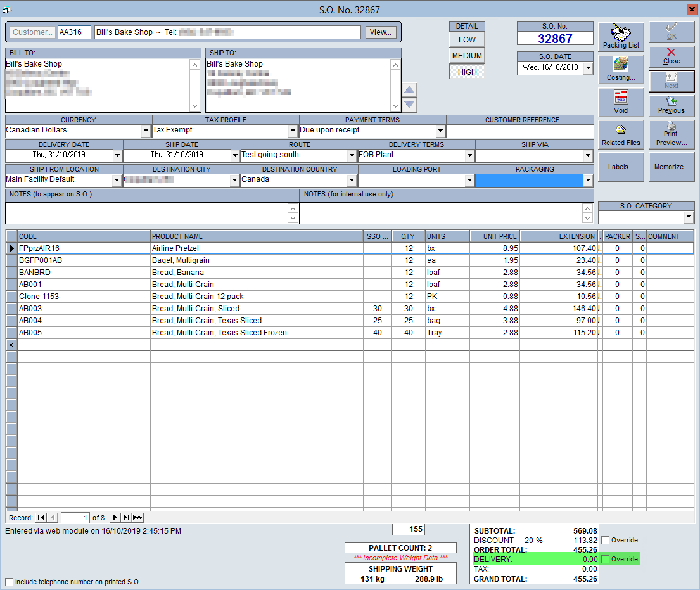Viewport: 700px width, 590px height.
Task: Void this sales order
Action: pos(621,102)
